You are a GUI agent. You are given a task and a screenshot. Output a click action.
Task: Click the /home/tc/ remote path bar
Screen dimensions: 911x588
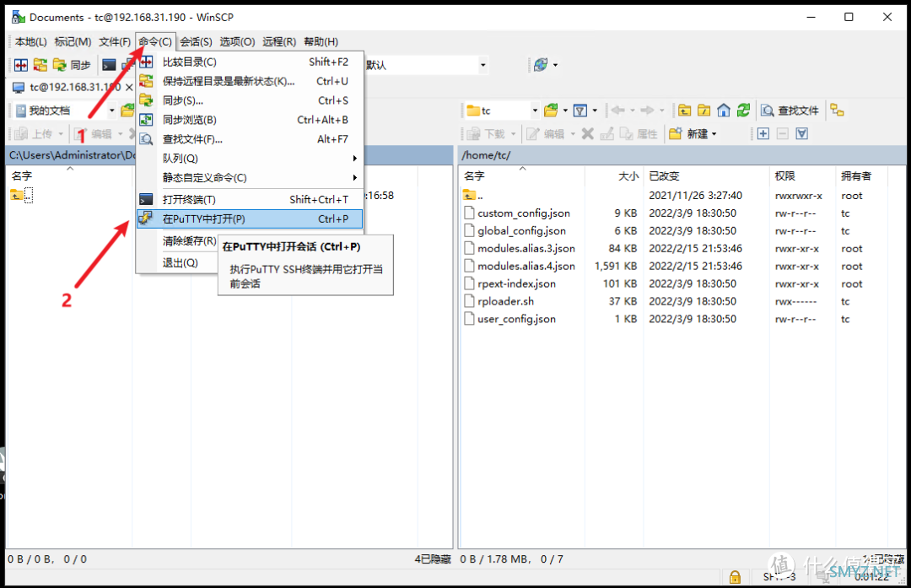pos(682,155)
